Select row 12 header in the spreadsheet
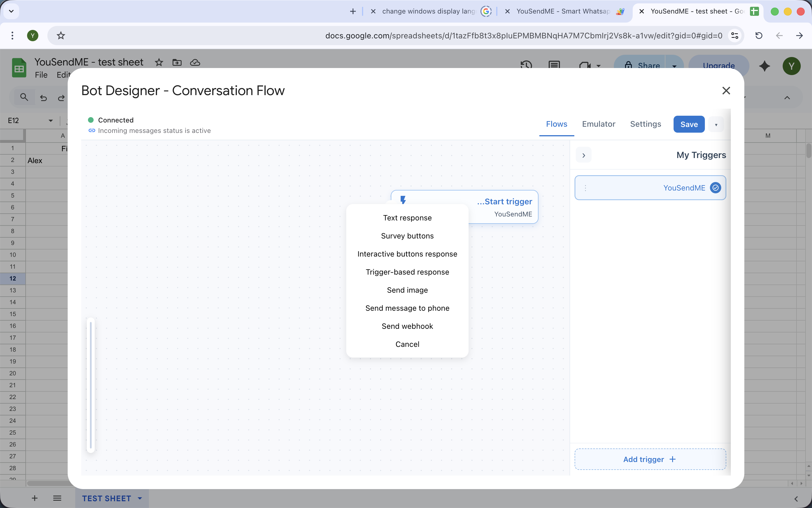The height and width of the screenshot is (508, 812). click(13, 279)
